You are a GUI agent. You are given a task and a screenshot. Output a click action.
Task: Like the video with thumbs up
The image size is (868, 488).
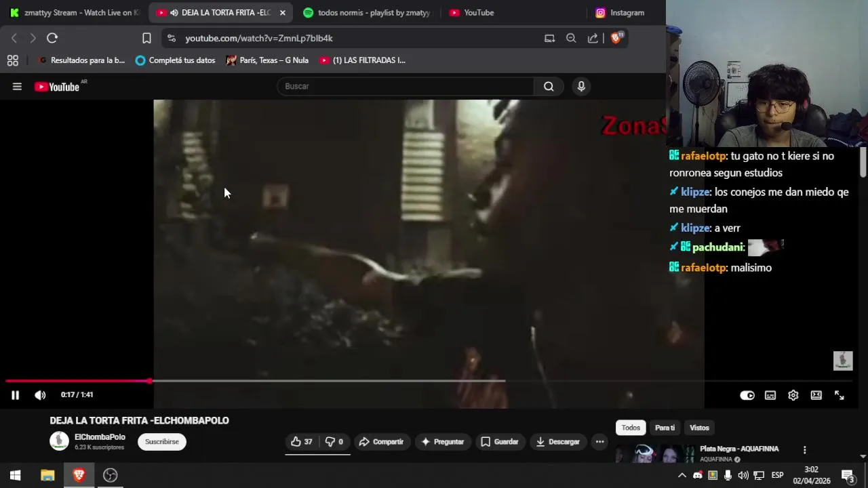pyautogui.click(x=302, y=442)
